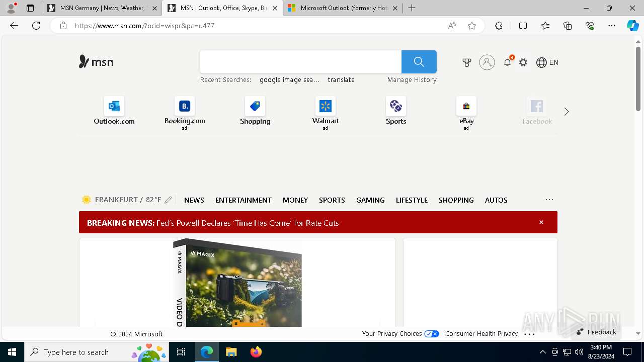Open the Facebook shortcut tile
644x362 pixels.
point(537,111)
